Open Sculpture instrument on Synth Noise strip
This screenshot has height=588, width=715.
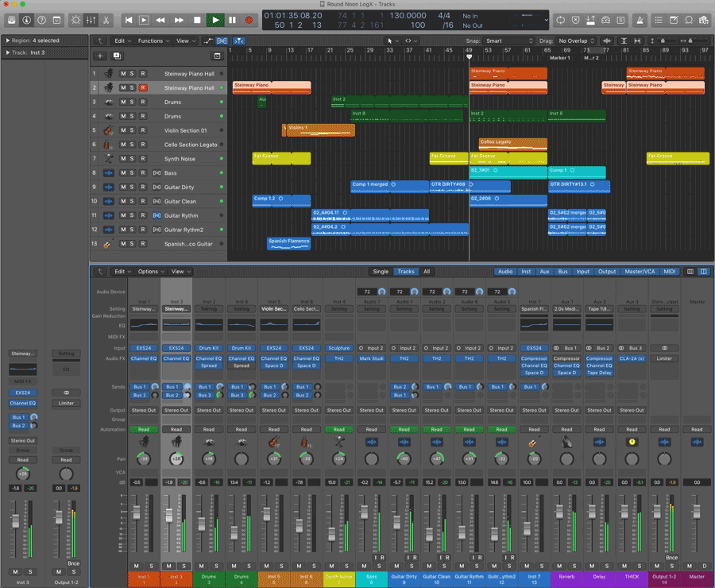(338, 348)
